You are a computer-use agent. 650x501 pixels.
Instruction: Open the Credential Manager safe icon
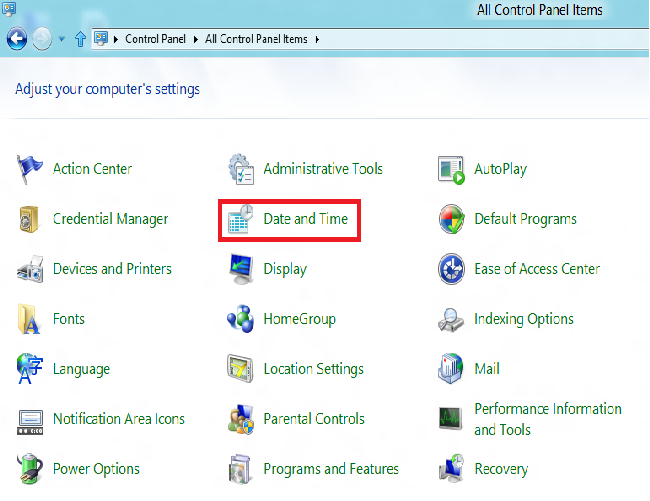click(29, 219)
